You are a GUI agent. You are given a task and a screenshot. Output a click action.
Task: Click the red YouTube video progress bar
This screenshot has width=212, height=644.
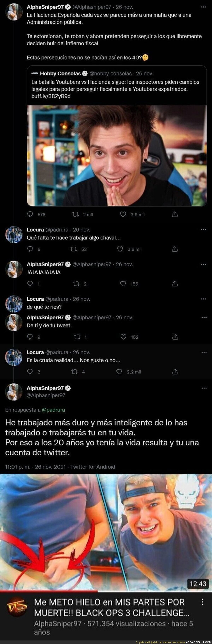pos(49,592)
